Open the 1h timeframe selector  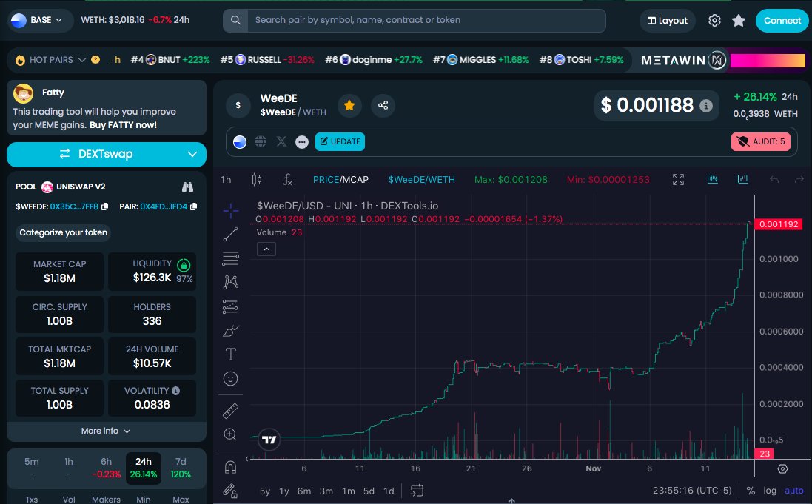click(226, 180)
